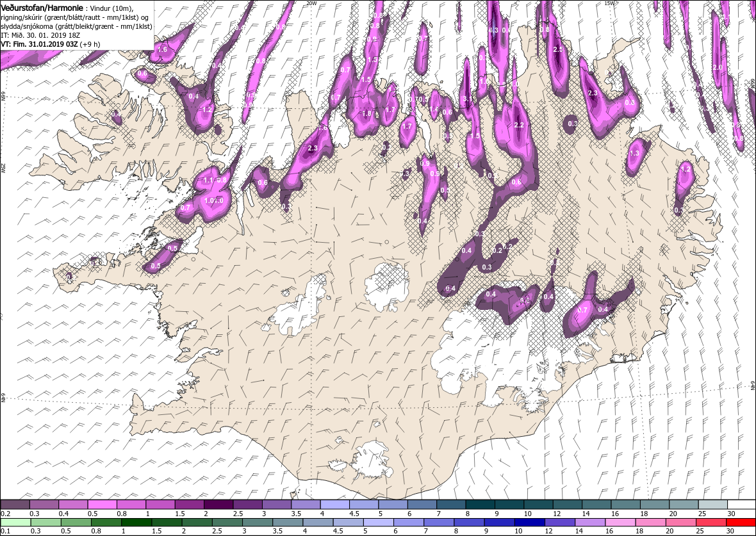The height and width of the screenshot is (536, 756).
Task: Select dark blue rain swatch 10 to 12
Action: point(529,523)
